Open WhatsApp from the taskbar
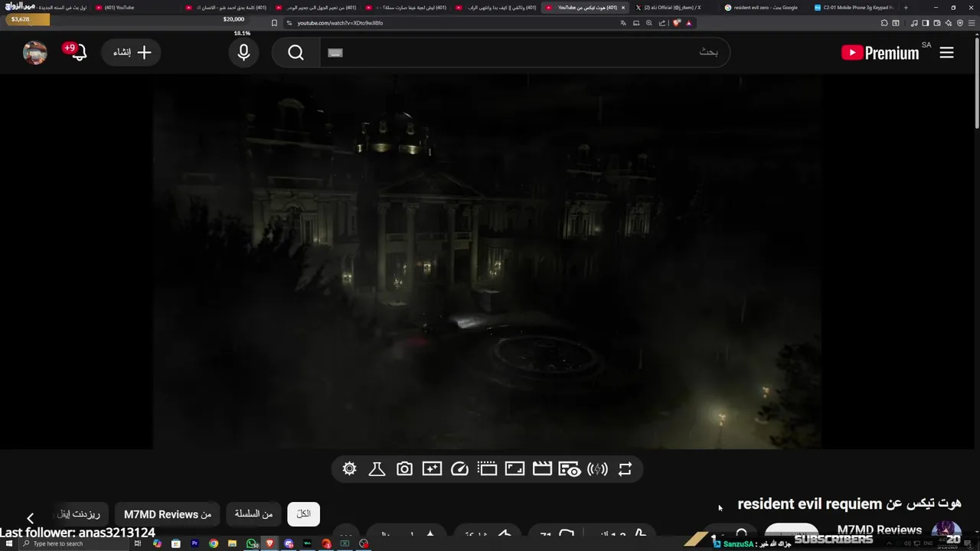The height and width of the screenshot is (551, 980). (252, 543)
